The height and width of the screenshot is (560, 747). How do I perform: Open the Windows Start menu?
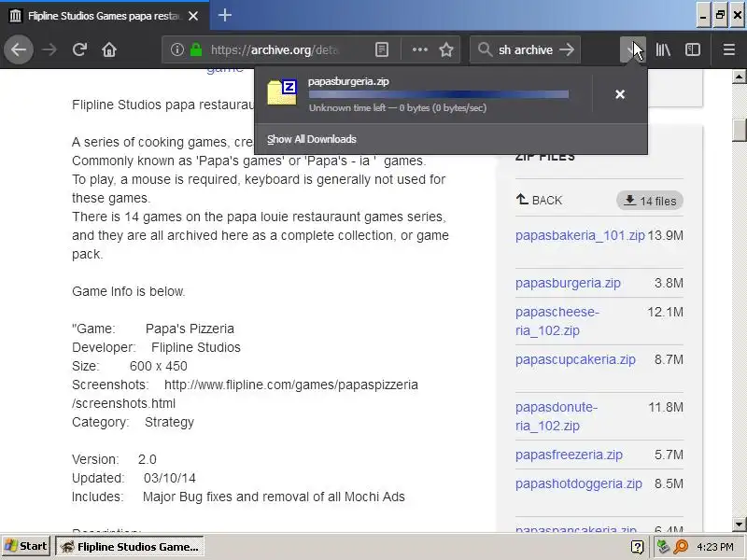coord(26,546)
